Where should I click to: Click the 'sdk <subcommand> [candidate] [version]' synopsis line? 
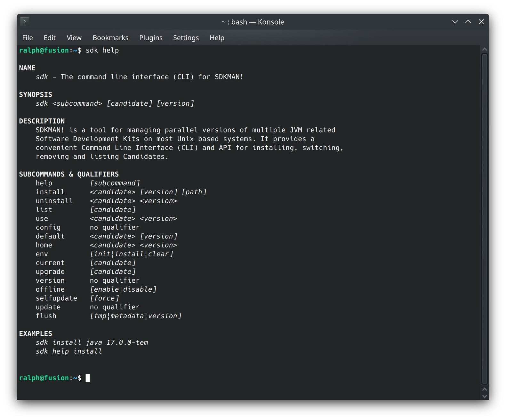click(x=115, y=103)
